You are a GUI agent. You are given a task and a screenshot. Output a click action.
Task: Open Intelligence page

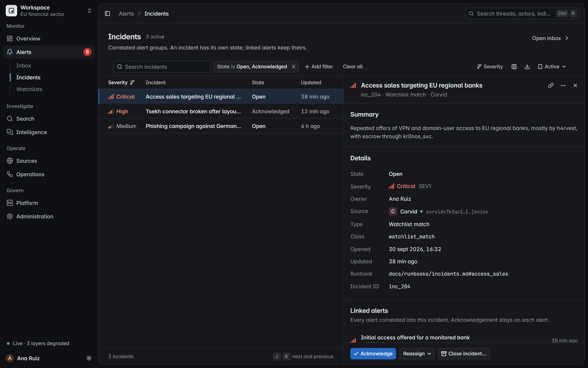pos(49,132)
